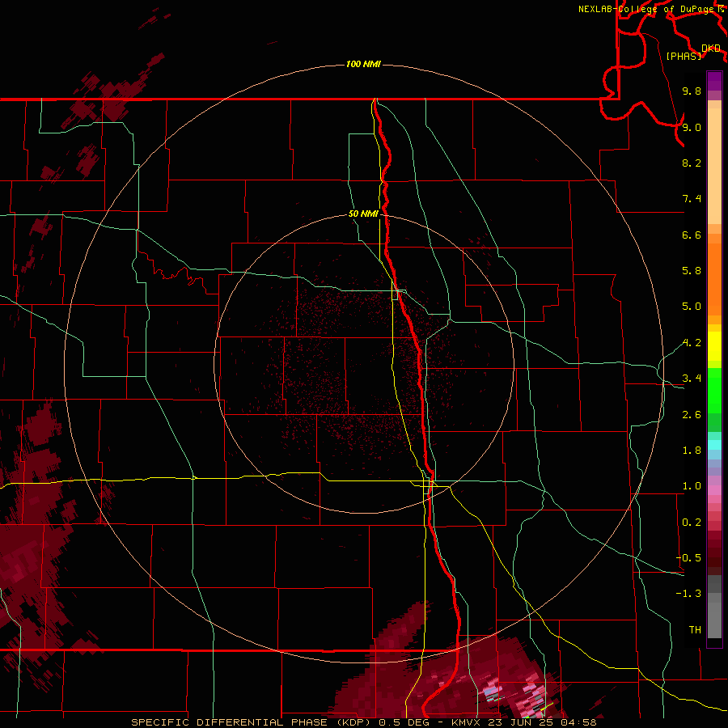Click the -0.5 scale value

coord(688,558)
